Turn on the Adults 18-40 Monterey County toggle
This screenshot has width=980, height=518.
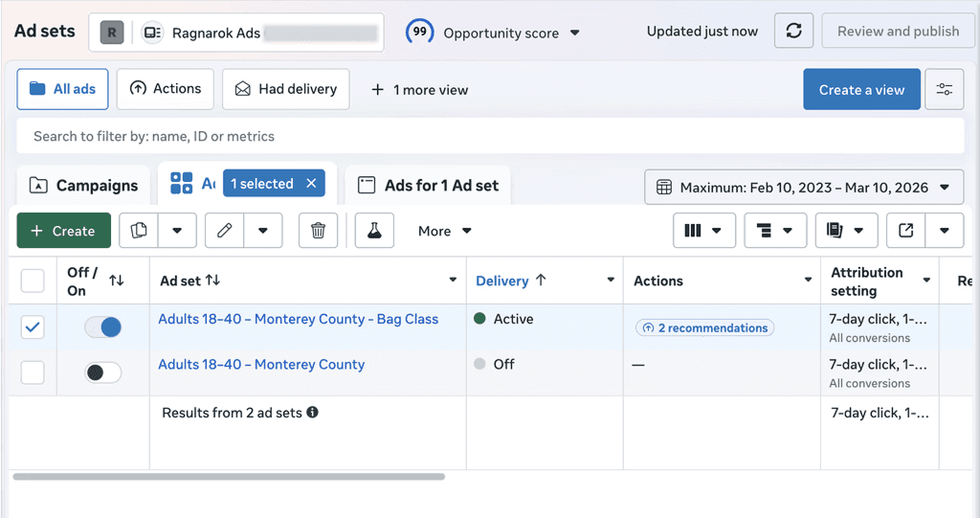click(103, 372)
